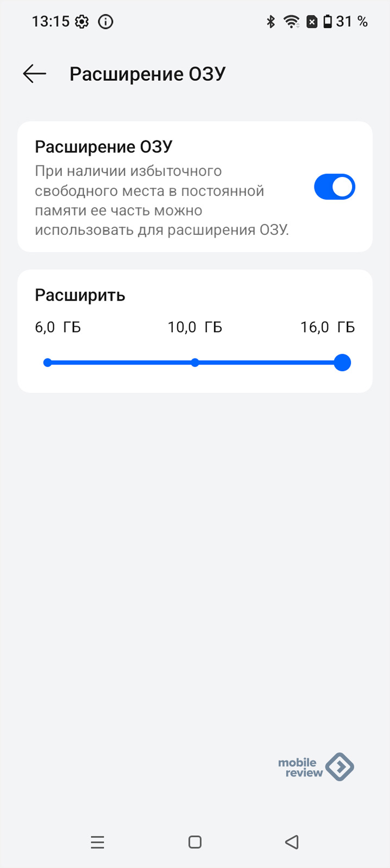Tap the Wi-Fi status icon
The width and height of the screenshot is (390, 868).
(x=292, y=22)
